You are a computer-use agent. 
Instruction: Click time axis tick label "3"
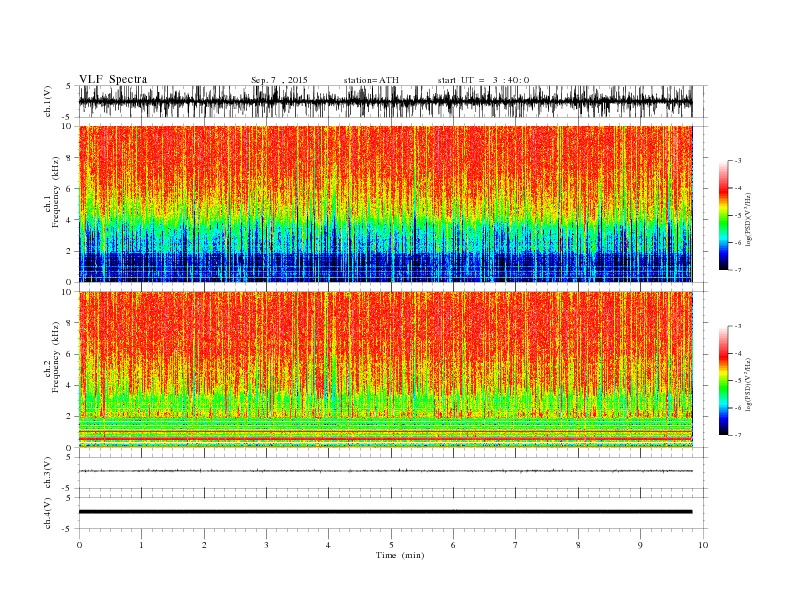(x=266, y=545)
